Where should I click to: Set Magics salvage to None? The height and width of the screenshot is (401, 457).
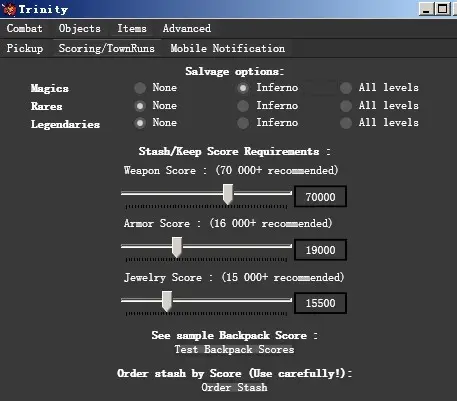tap(140, 88)
